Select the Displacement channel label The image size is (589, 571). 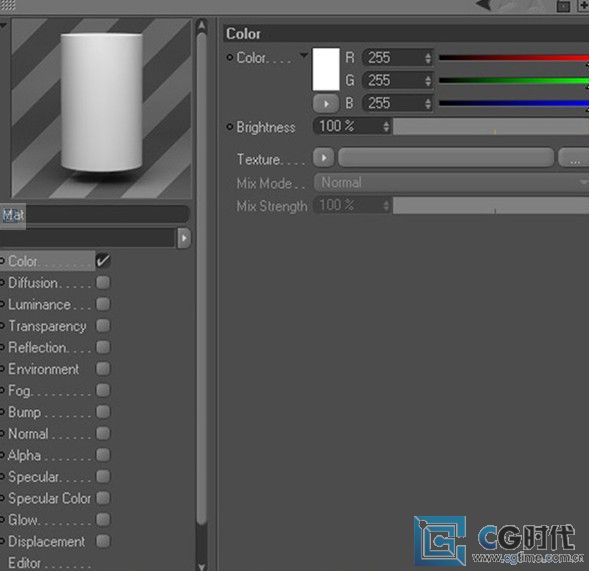pyautogui.click(x=47, y=542)
